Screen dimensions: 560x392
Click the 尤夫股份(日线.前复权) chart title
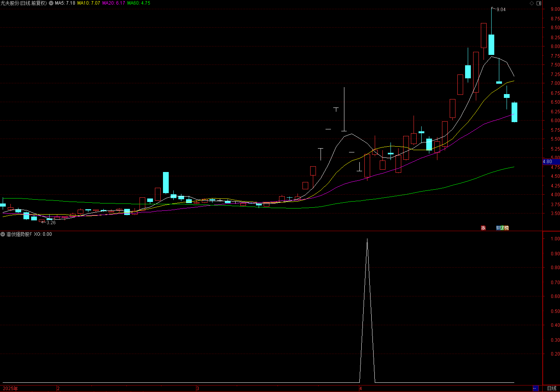coord(24,3)
